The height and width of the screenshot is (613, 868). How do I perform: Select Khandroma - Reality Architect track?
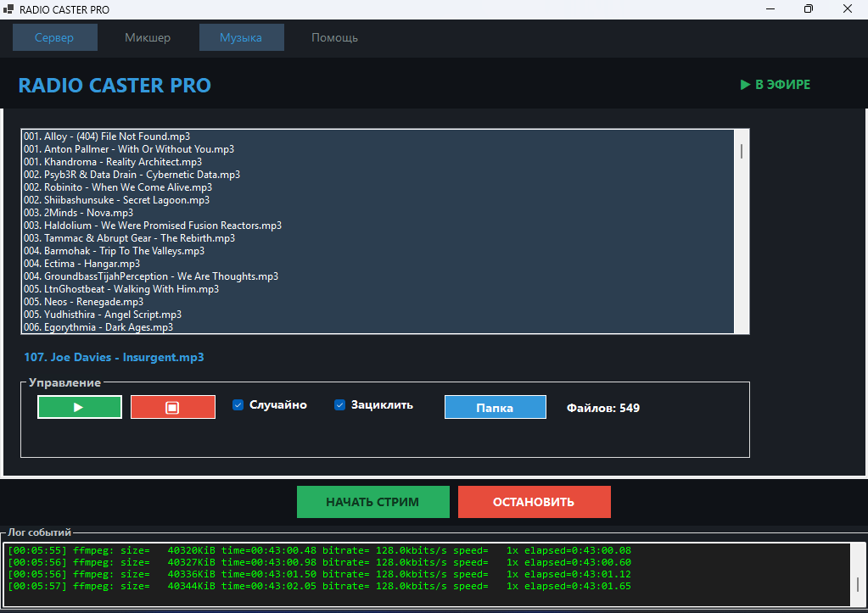pyautogui.click(x=113, y=162)
